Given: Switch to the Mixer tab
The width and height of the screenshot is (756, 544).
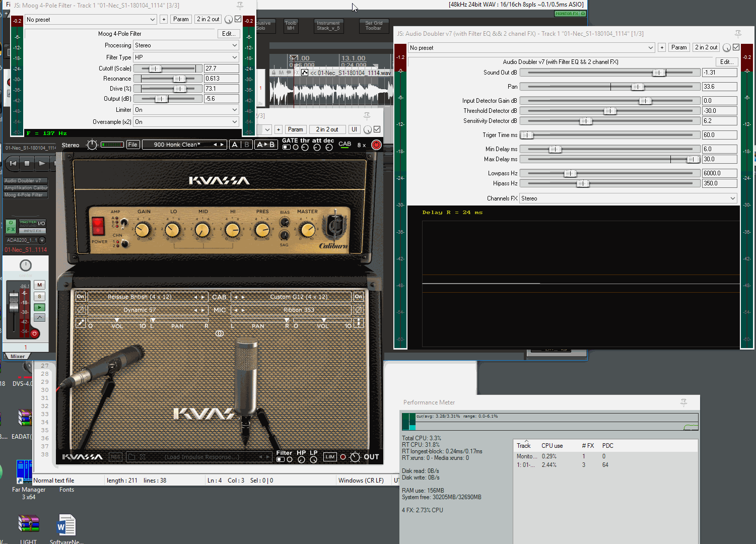Looking at the screenshot, I should tap(18, 356).
